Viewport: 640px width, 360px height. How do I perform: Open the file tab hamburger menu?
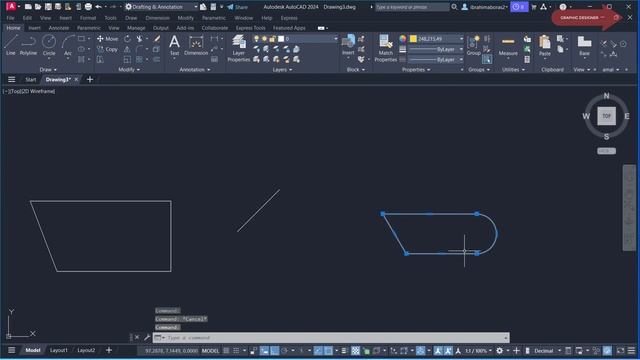11,80
